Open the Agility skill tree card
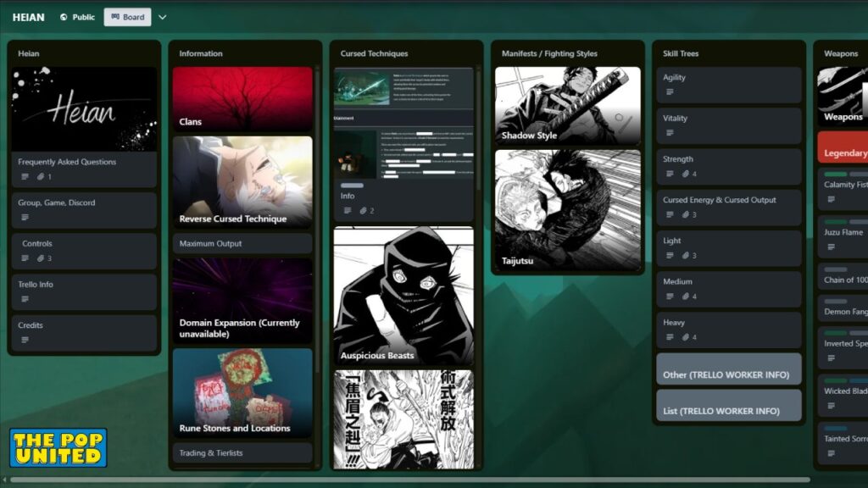The image size is (868, 488). click(x=728, y=85)
